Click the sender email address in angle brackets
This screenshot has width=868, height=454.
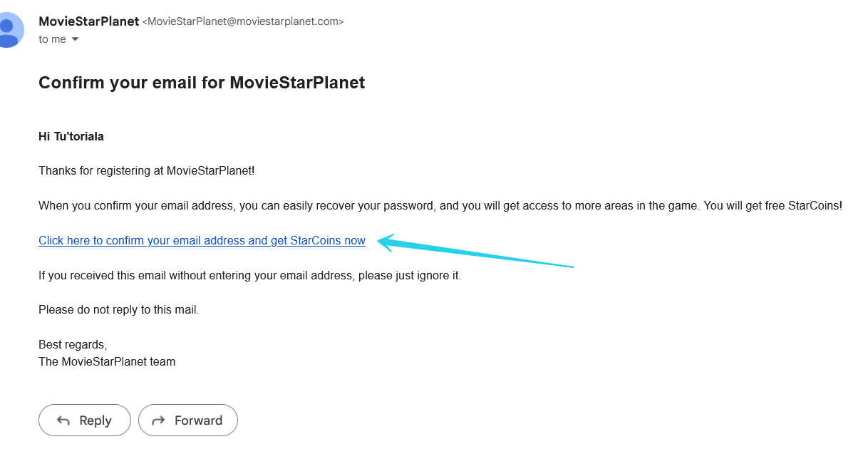tap(243, 21)
